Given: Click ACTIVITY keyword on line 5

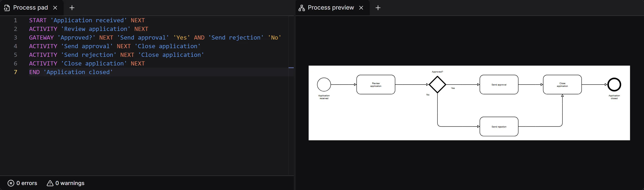Looking at the screenshot, I should [43, 55].
